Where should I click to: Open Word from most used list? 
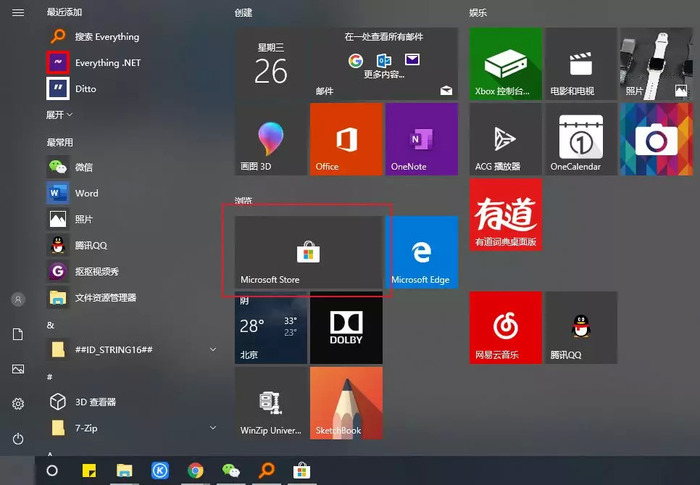tap(132, 193)
